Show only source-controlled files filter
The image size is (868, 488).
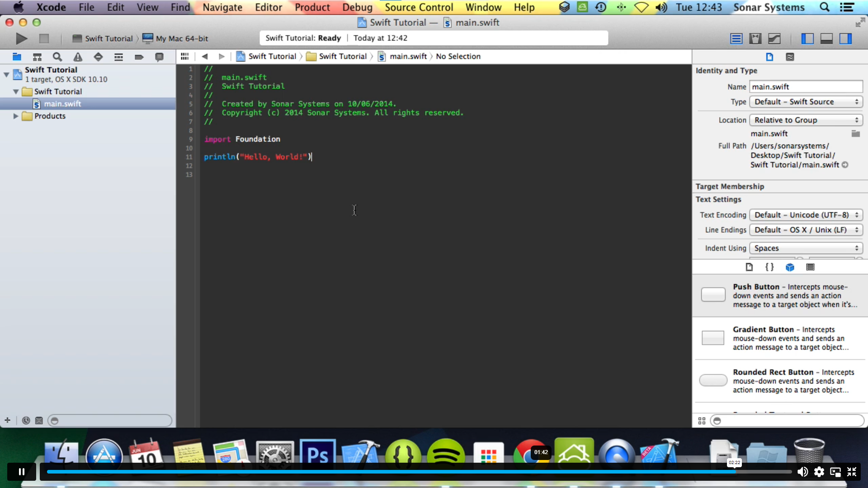point(39,420)
